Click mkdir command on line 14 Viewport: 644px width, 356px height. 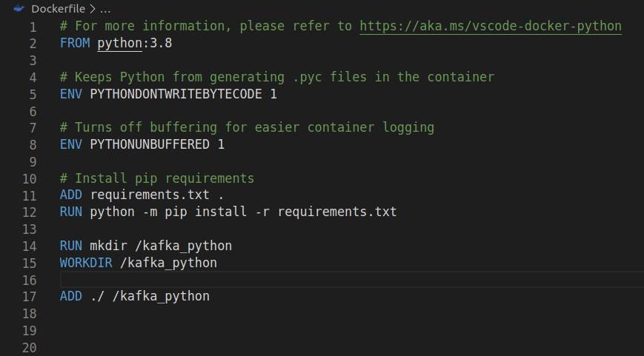(x=108, y=246)
